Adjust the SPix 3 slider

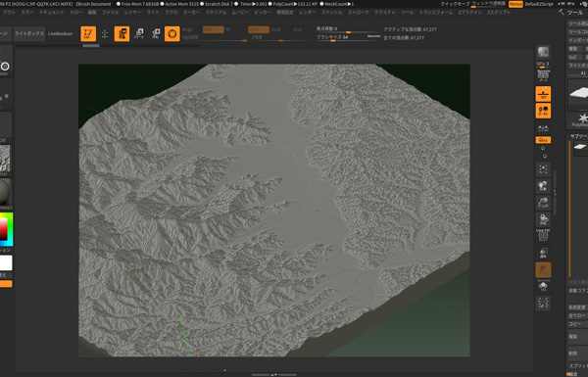(543, 65)
